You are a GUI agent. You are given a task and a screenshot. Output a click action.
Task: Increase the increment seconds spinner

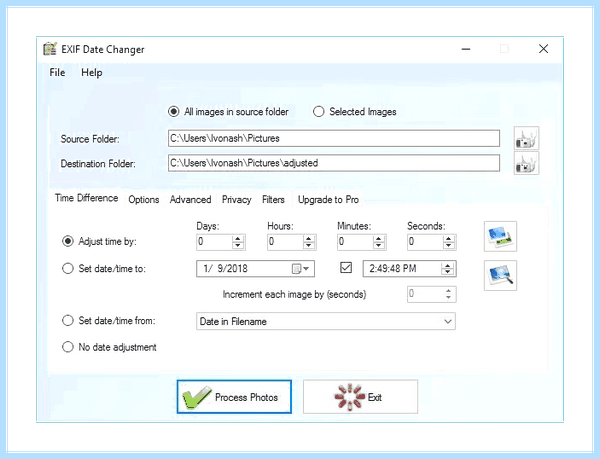point(448,291)
